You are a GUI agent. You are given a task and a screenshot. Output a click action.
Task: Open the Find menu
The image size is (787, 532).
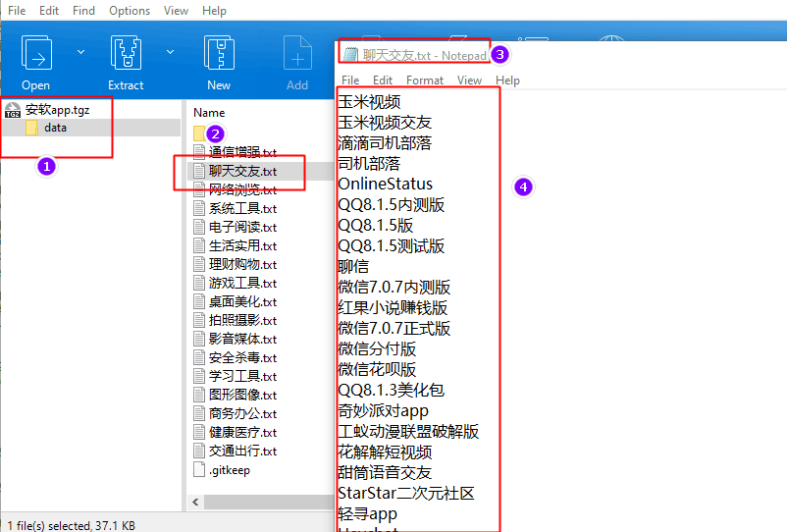coord(83,11)
